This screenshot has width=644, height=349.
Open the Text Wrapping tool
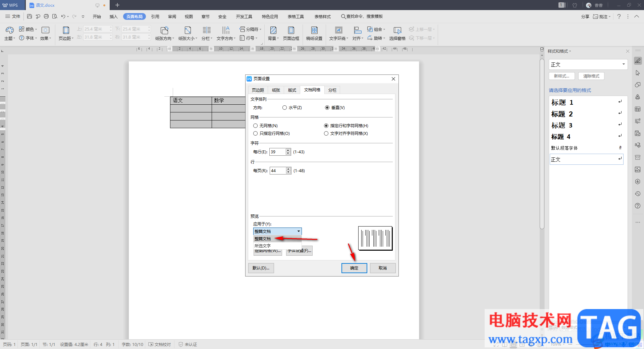click(339, 33)
